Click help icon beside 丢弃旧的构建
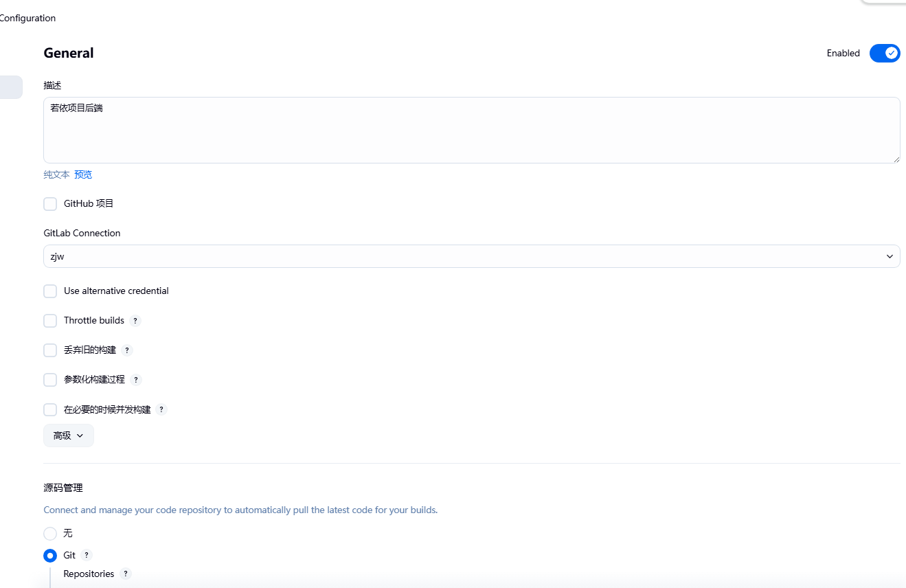 coord(127,350)
